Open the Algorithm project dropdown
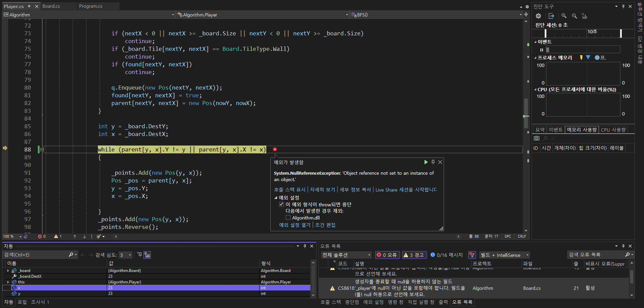The image size is (644, 308). tap(173, 15)
